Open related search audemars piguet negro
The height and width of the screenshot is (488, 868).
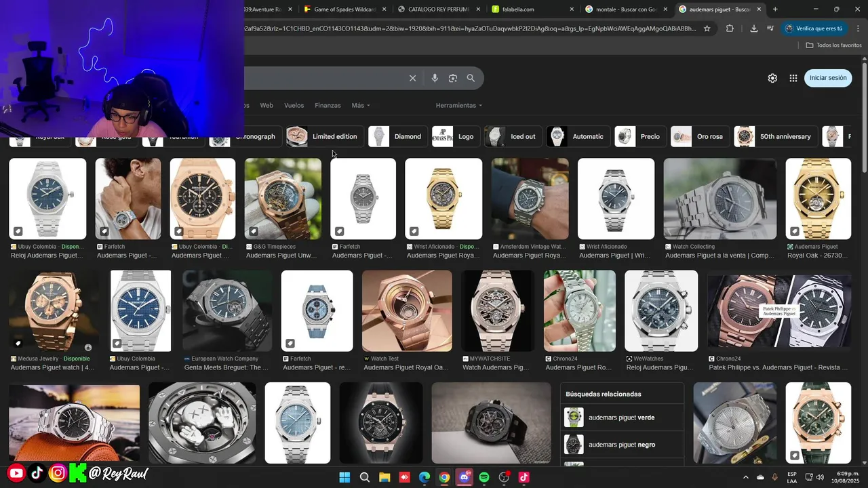[622, 445]
